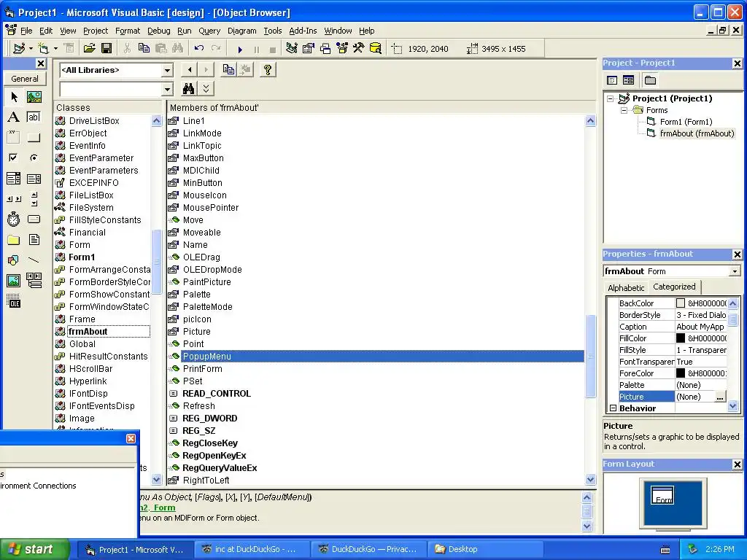Select the TextBox 'abl' tool in the toolbox
The width and height of the screenshot is (747, 560).
click(34, 117)
